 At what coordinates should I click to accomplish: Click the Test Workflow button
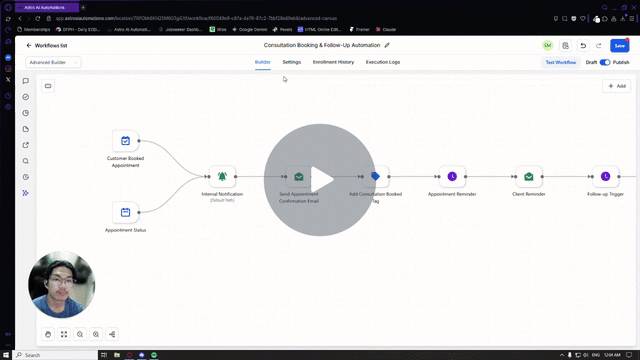tap(560, 62)
